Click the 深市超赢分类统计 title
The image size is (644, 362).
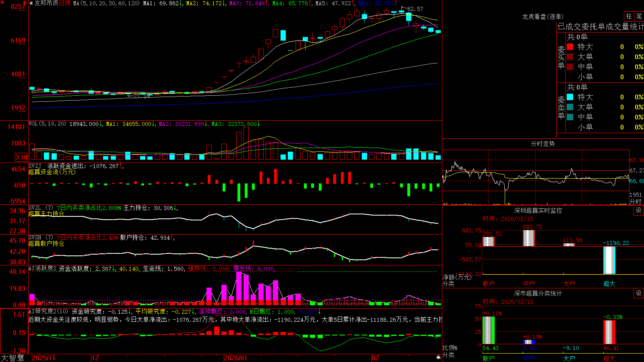click(x=538, y=293)
